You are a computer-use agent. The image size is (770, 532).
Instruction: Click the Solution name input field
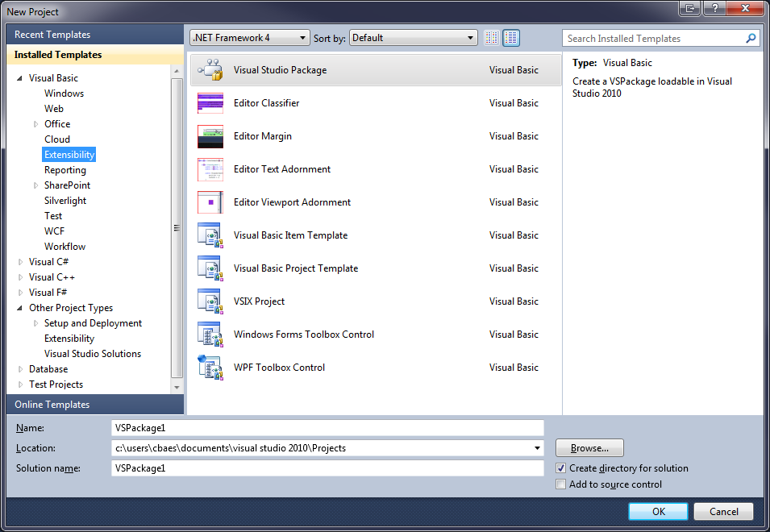pyautogui.click(x=327, y=468)
